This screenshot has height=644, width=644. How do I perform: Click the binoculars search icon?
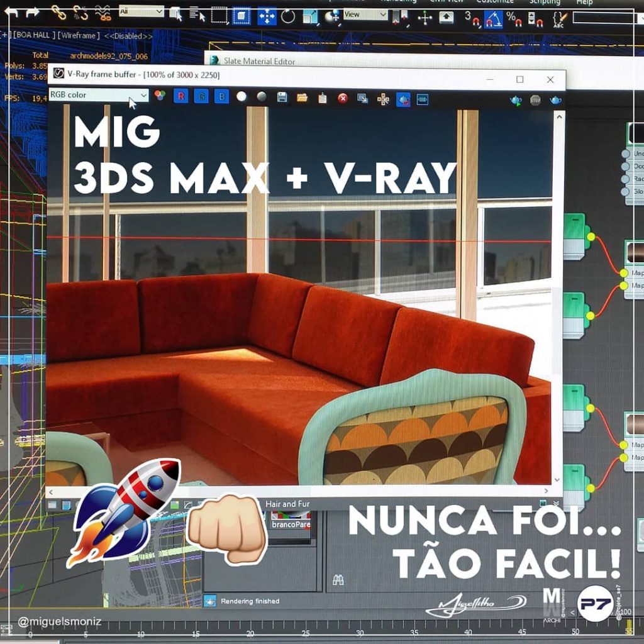(338, 579)
